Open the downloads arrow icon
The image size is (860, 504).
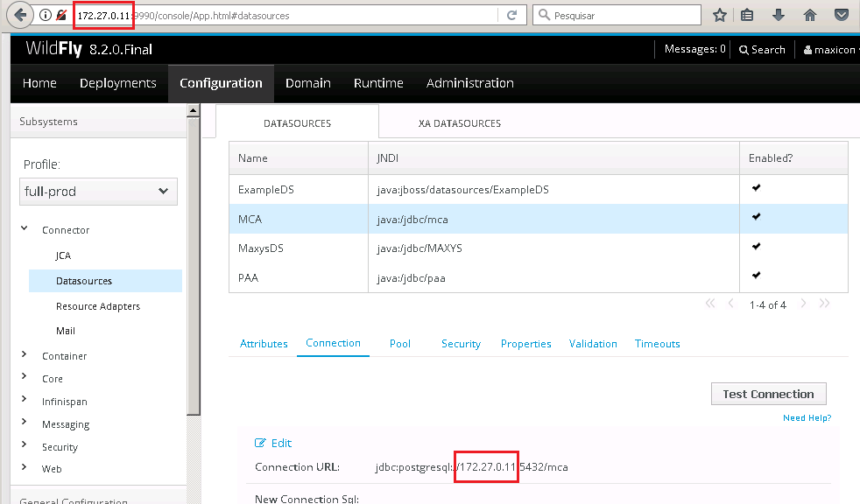pos(779,16)
